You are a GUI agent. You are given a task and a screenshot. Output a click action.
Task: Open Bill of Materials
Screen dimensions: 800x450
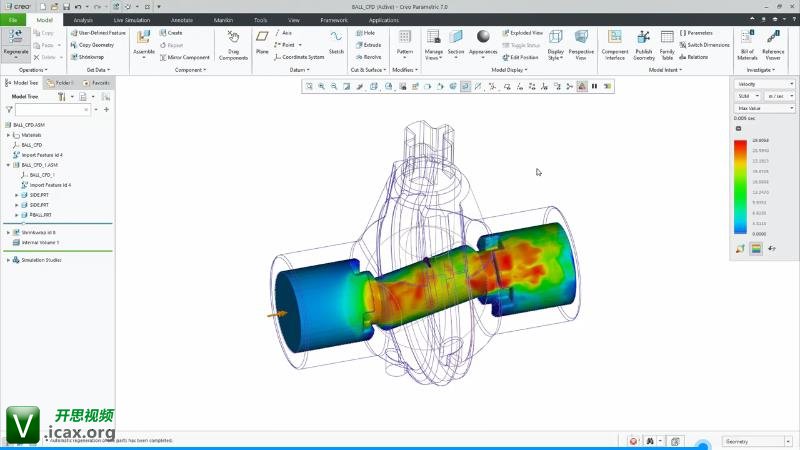pos(747,45)
